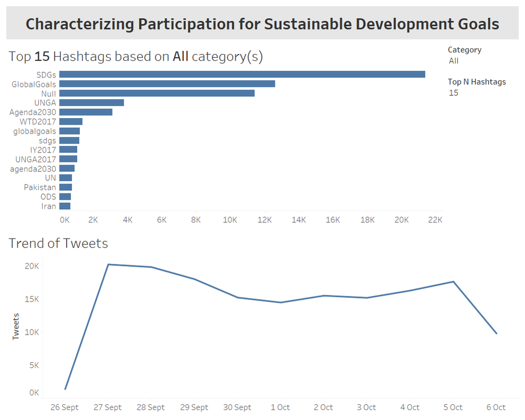
Task: Click the 26 Sept date axis label
Action: [65, 407]
